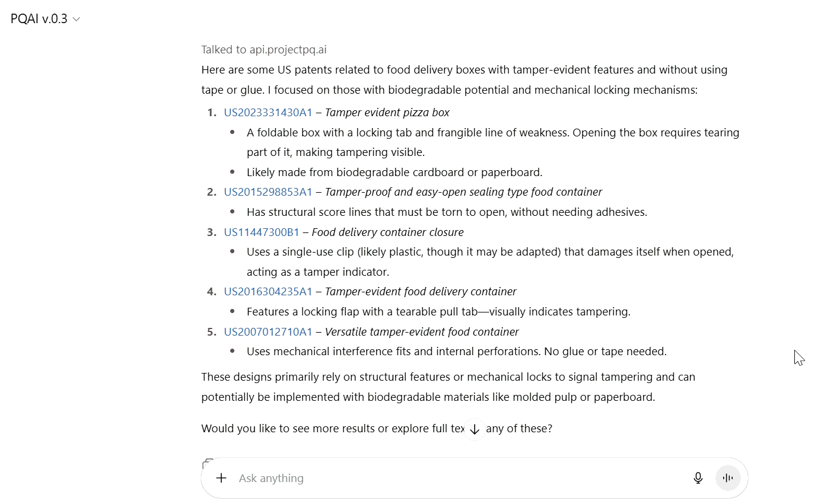Start voice mode with the waveform icon

point(728,478)
